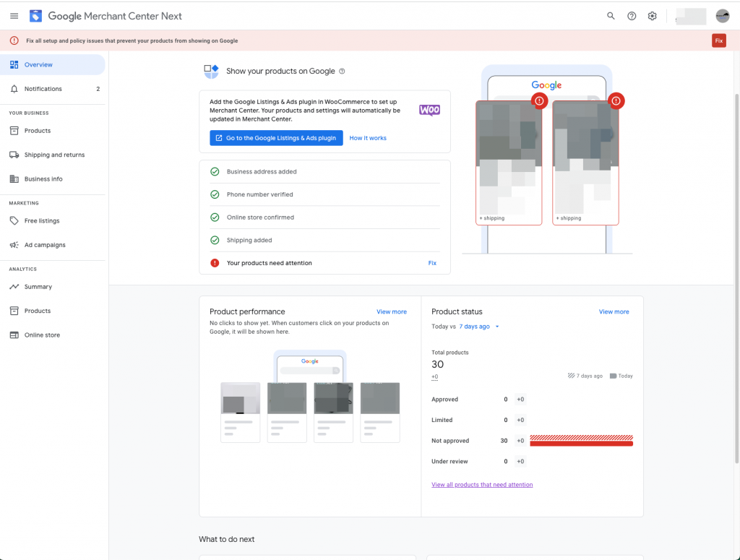
Task: Click the red Not approved progress bar
Action: tap(581, 441)
